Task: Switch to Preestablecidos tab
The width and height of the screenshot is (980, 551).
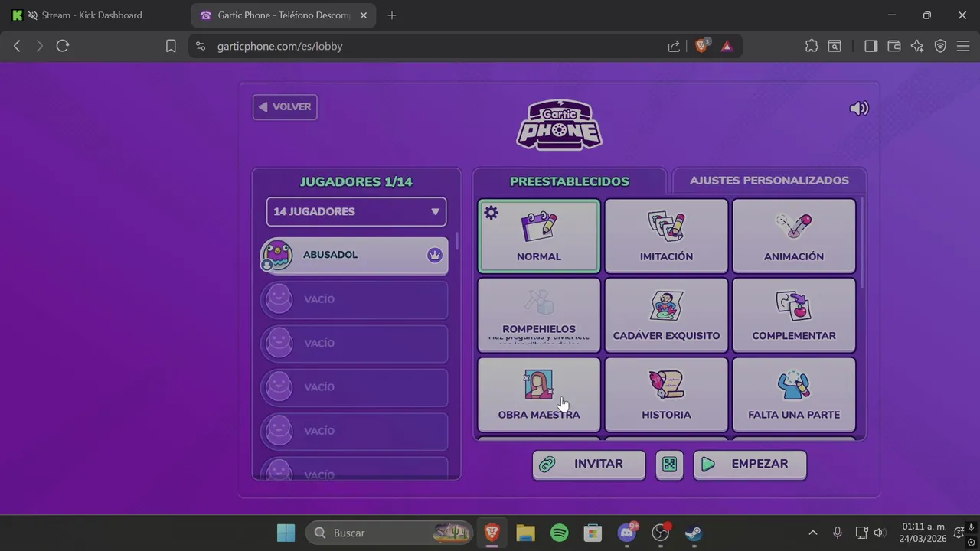Action: [x=570, y=181]
